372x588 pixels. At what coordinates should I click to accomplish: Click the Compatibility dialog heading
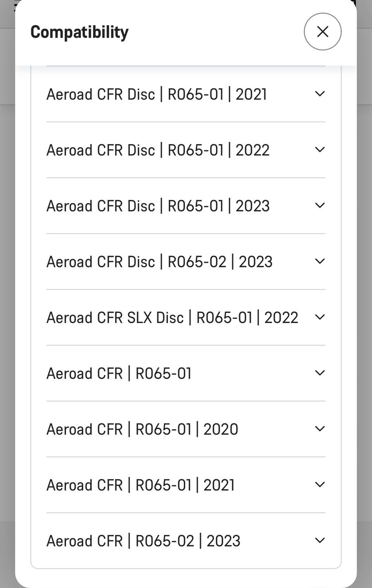click(x=79, y=32)
